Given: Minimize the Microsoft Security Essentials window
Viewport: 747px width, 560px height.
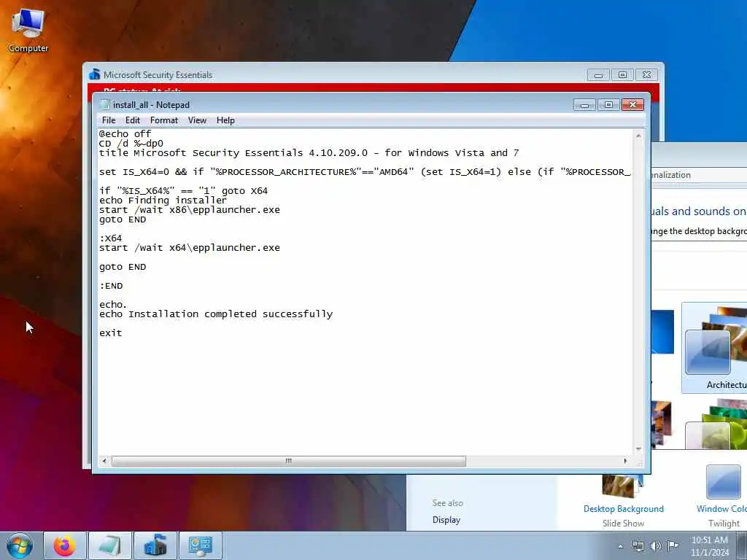Looking at the screenshot, I should [598, 75].
